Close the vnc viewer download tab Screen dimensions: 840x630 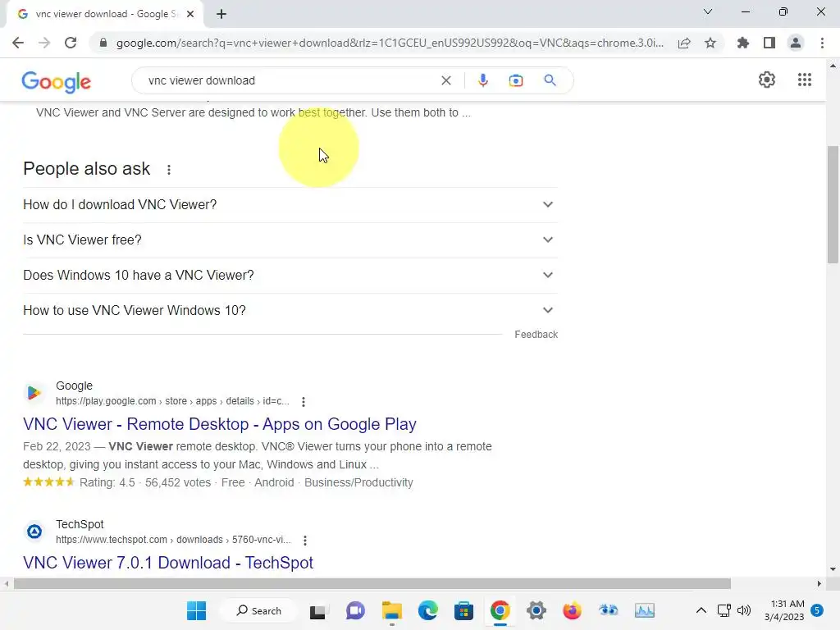click(x=190, y=14)
